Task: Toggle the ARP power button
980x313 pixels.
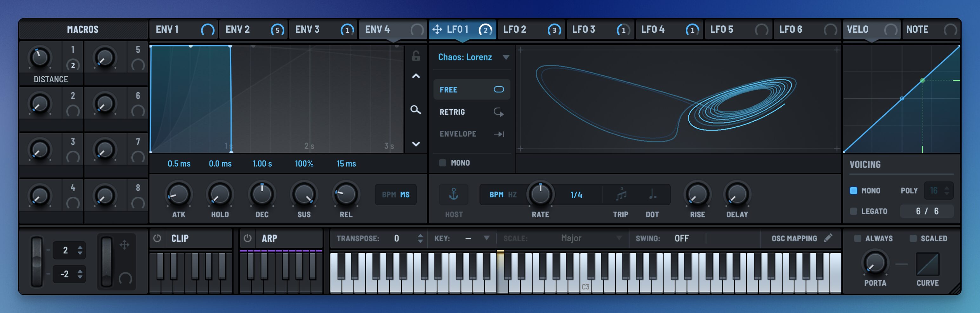Action: click(x=248, y=238)
